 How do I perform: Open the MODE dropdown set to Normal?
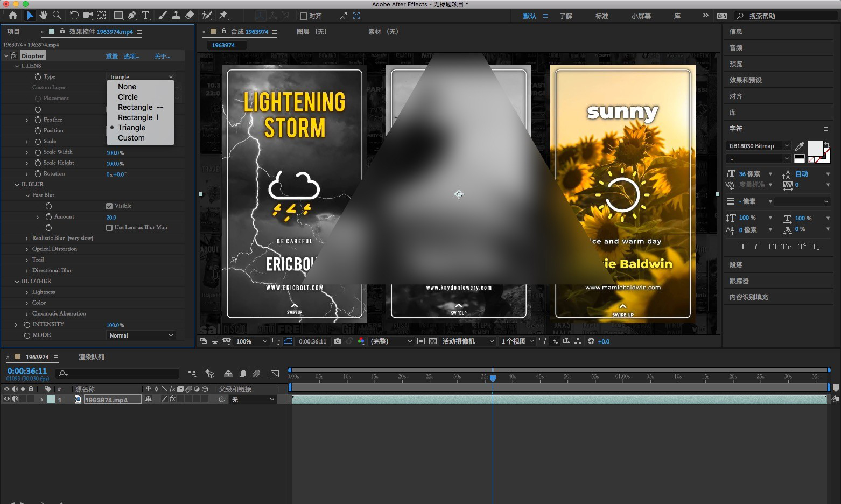click(141, 335)
